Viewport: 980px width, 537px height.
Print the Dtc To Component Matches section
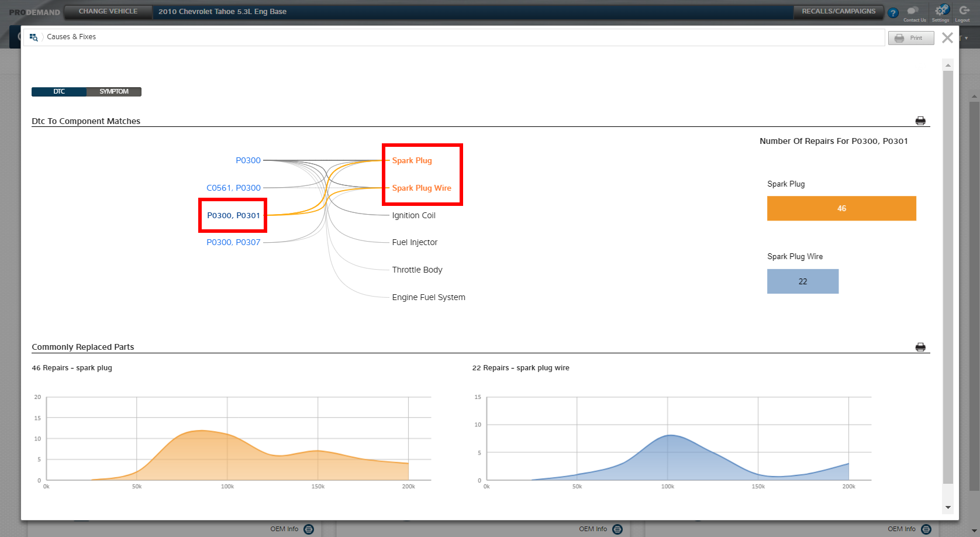click(x=920, y=121)
